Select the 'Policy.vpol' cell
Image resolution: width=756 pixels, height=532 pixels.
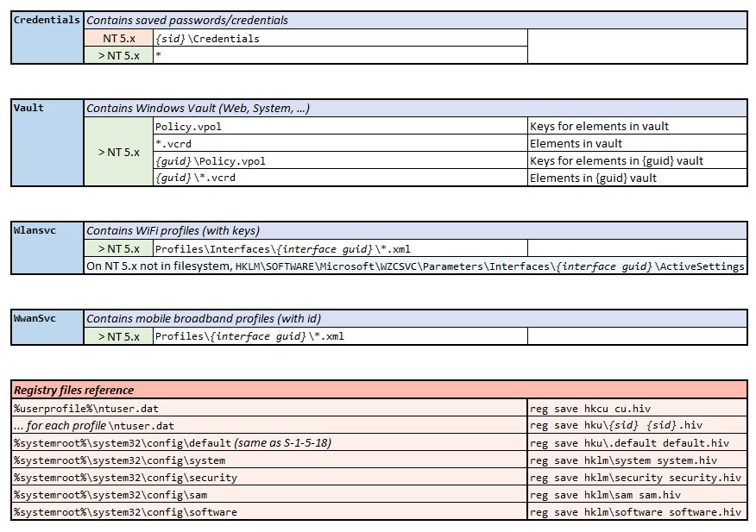click(340, 126)
